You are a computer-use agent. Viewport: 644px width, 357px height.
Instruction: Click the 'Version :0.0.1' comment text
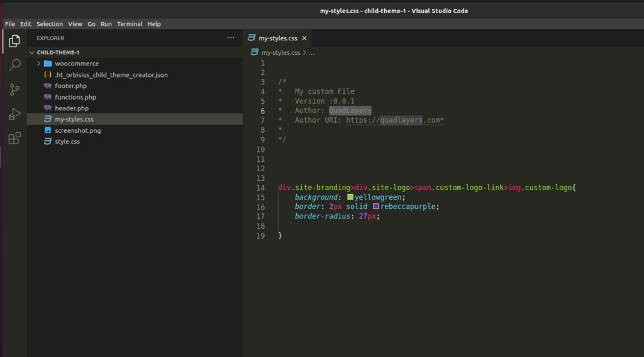point(325,101)
